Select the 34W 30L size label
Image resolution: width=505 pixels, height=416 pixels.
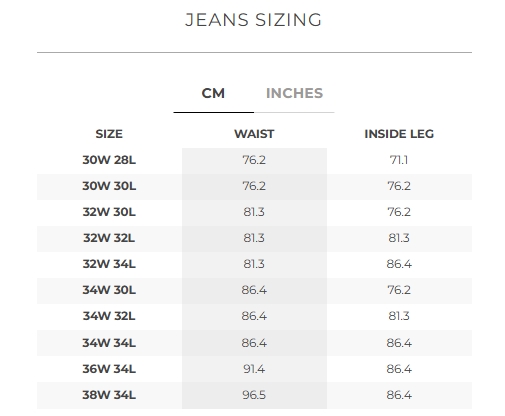coord(109,290)
